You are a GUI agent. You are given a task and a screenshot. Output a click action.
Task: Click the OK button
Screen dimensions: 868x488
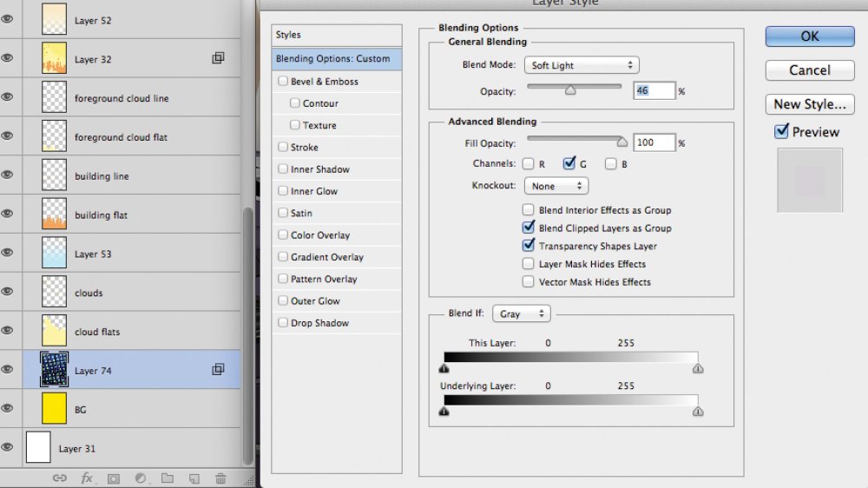click(810, 36)
